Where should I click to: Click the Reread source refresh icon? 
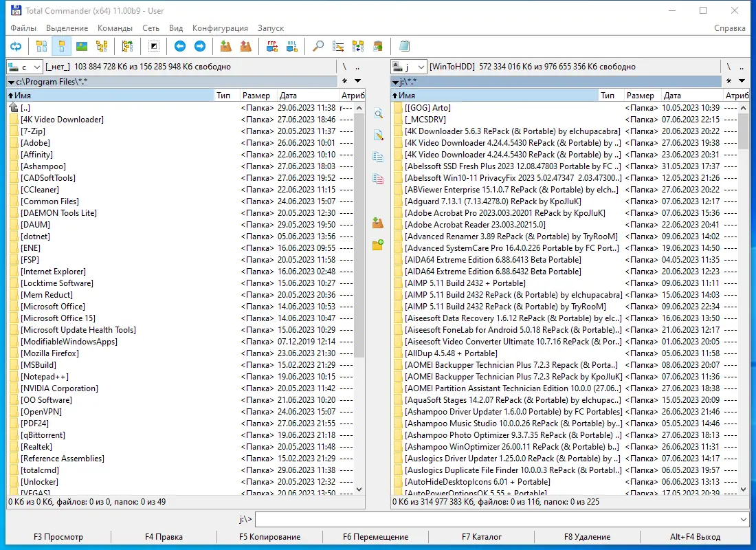[x=16, y=46]
